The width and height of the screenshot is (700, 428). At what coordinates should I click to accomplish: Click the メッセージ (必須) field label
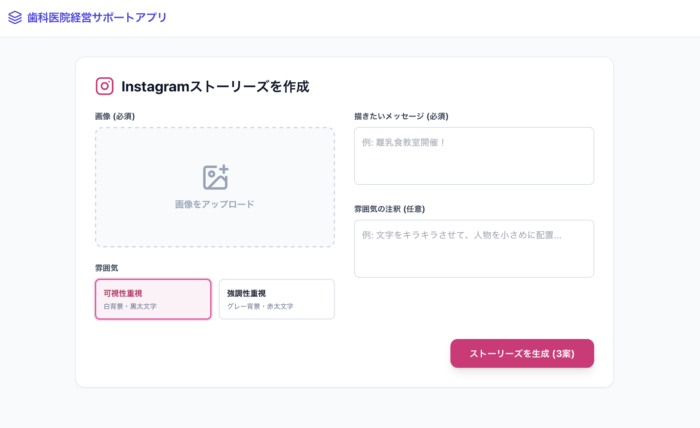tap(401, 116)
